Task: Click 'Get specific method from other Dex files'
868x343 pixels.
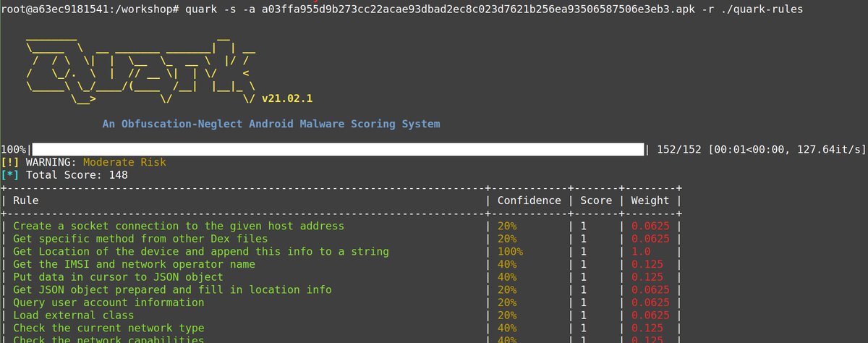Action: pos(140,239)
